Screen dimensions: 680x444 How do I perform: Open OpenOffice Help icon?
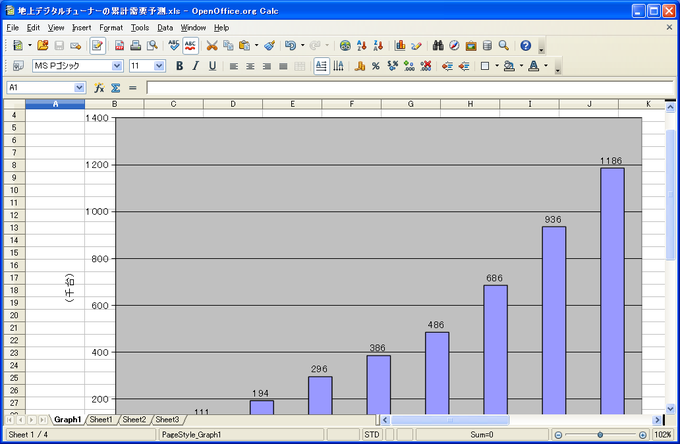(x=526, y=45)
